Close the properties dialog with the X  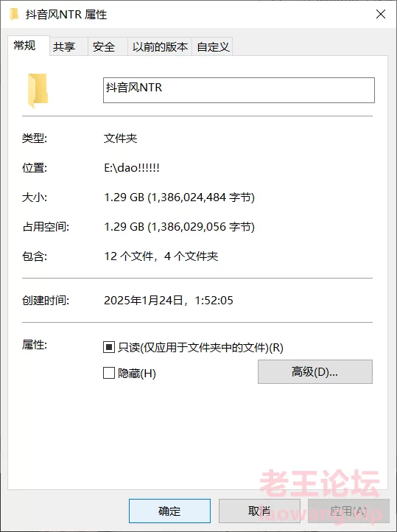click(381, 14)
